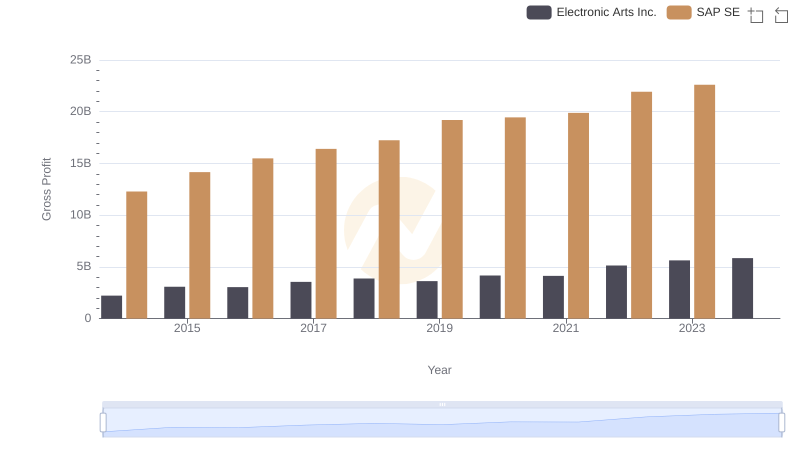
Task: Click the Electronic Arts bar for 2019
Action: click(427, 300)
